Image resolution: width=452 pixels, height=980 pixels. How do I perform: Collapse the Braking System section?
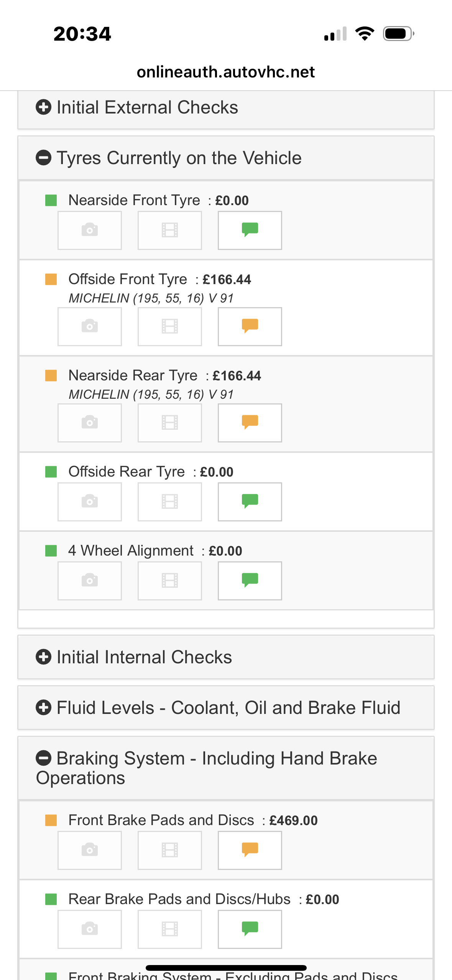click(x=43, y=758)
